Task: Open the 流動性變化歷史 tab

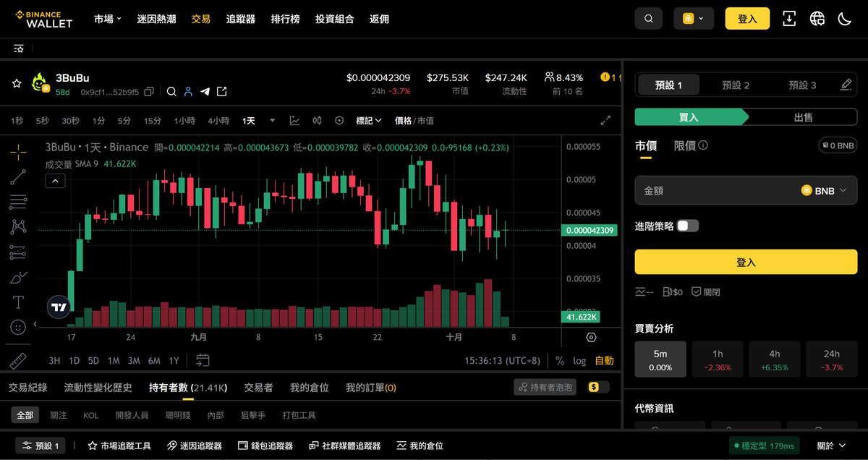Action: click(98, 388)
